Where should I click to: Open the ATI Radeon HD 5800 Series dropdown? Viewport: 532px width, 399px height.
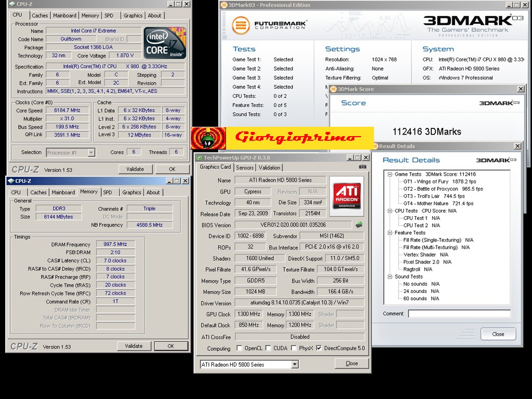click(x=295, y=364)
